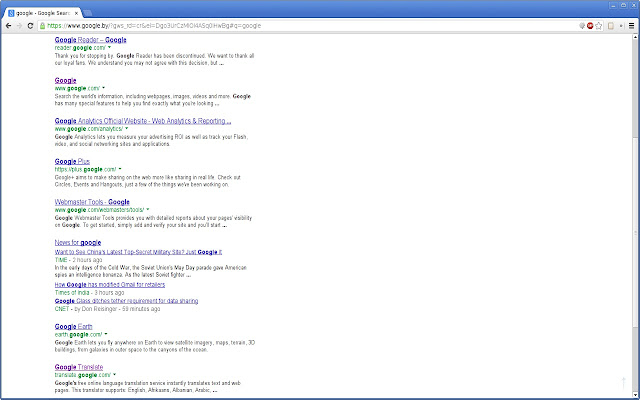Click the page's vertical scrollbar thumb
Image resolution: width=640 pixels, height=400 pixels.
pyautogui.click(x=635, y=233)
